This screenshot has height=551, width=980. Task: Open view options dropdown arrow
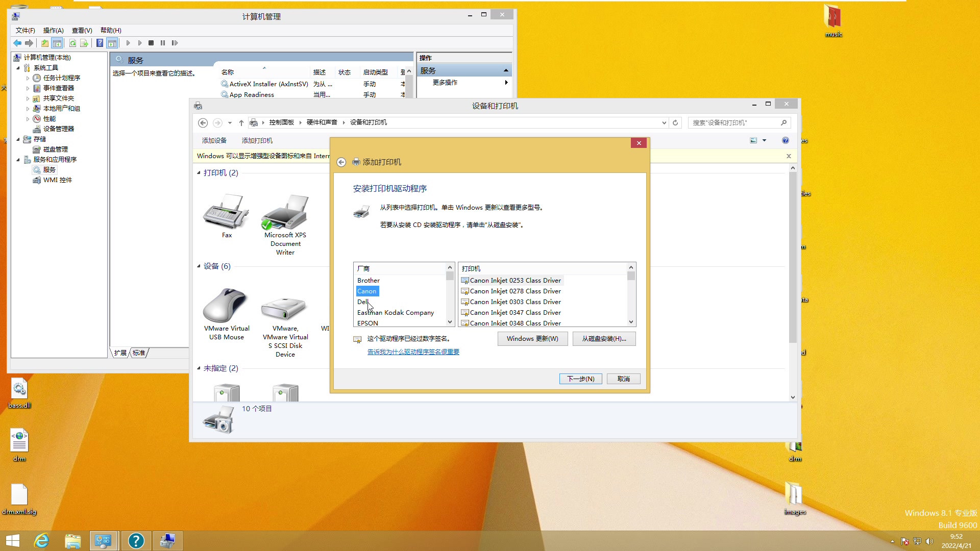[764, 140]
